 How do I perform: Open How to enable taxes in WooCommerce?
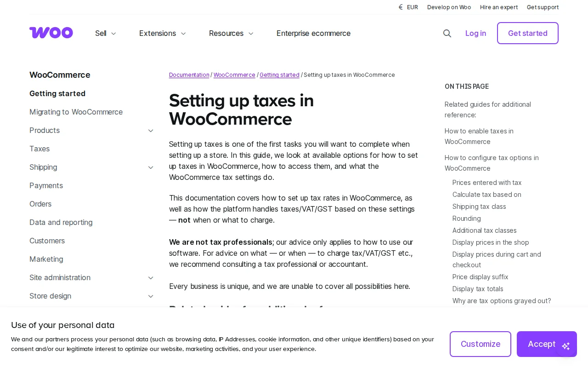click(479, 136)
